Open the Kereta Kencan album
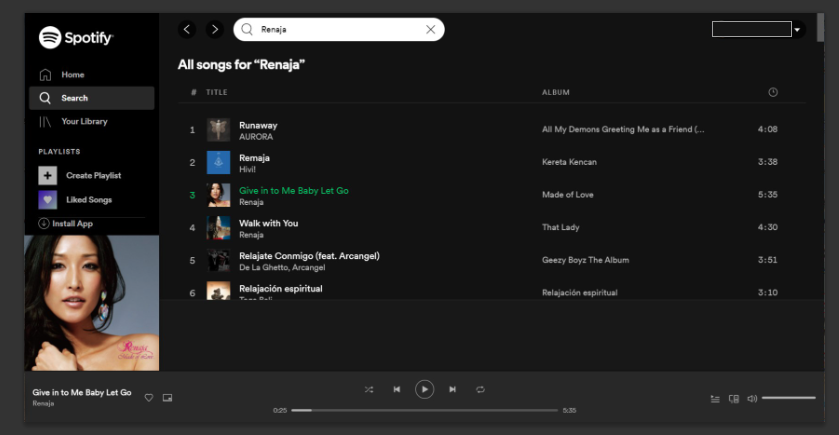Viewport: 839px width, 435px height. pyautogui.click(x=569, y=162)
